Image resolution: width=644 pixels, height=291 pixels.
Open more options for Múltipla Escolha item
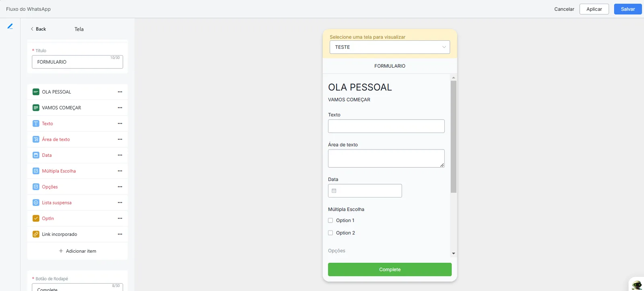[x=120, y=171]
